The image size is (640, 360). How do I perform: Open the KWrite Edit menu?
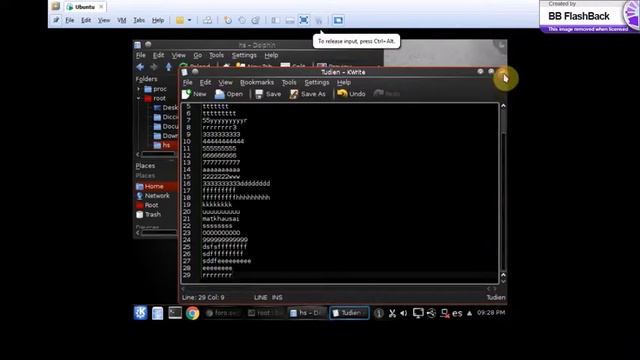(205, 82)
